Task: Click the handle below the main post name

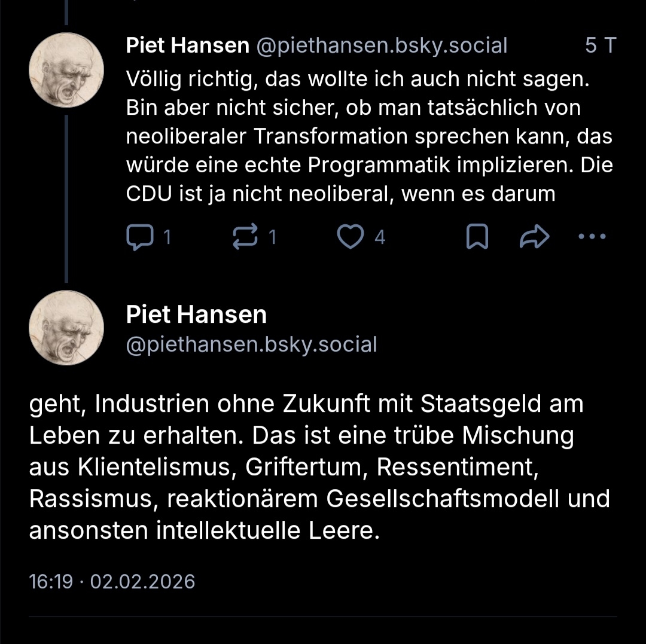Action: click(251, 344)
